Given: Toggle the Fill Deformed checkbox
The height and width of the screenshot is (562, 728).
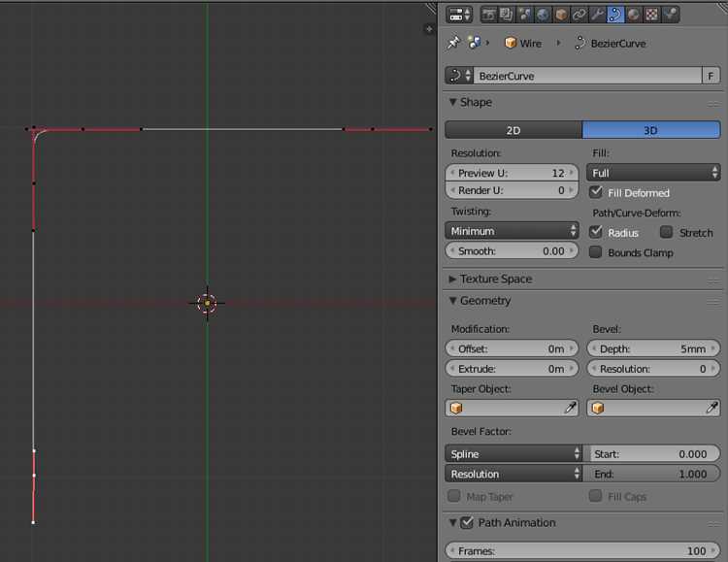Looking at the screenshot, I should click(x=596, y=192).
